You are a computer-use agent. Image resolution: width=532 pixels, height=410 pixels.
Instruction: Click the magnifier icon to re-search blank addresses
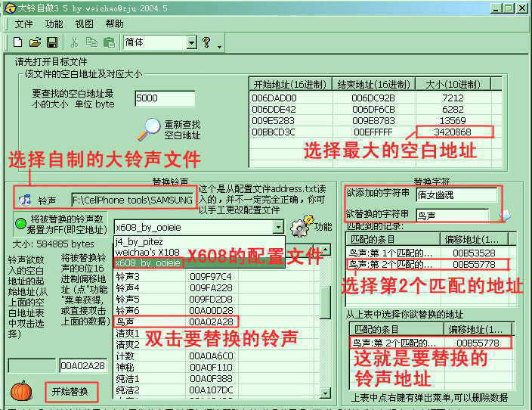click(153, 129)
